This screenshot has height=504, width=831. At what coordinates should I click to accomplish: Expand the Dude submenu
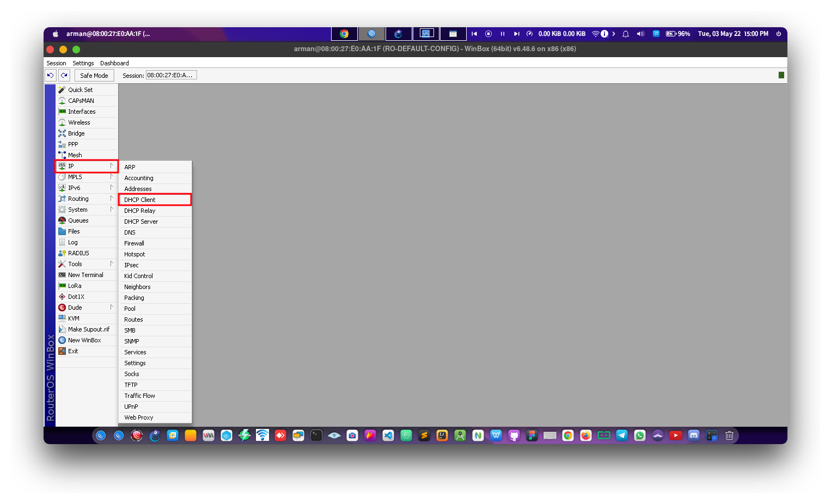(x=74, y=307)
